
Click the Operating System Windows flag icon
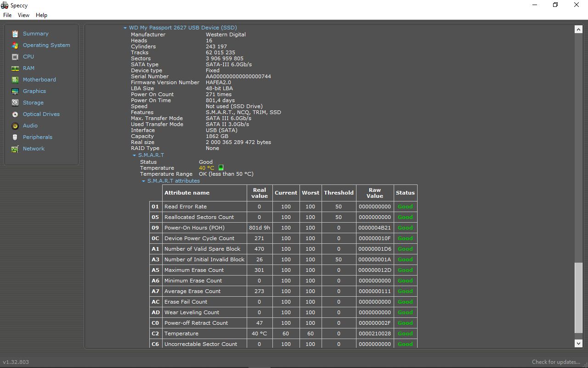15,45
